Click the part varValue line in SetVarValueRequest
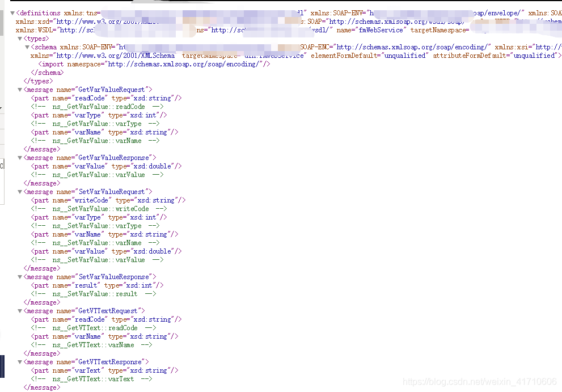Viewport: 562px width, 392px height. [x=107, y=251]
